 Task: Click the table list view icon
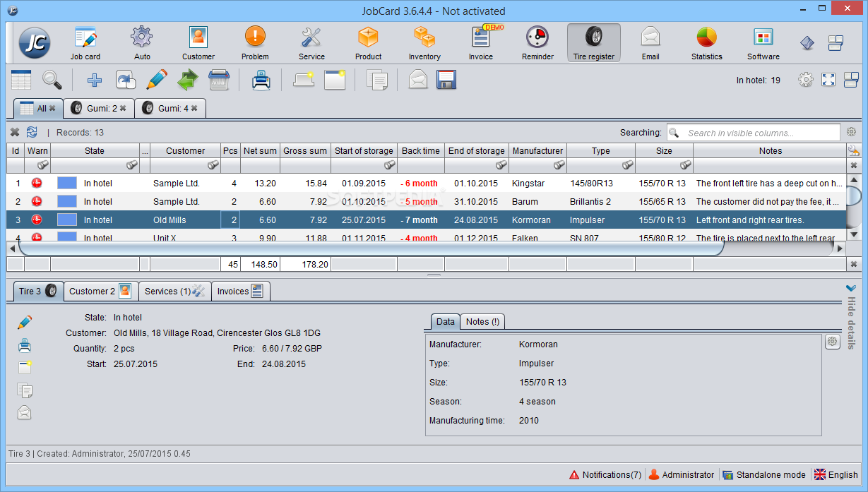tap(21, 80)
